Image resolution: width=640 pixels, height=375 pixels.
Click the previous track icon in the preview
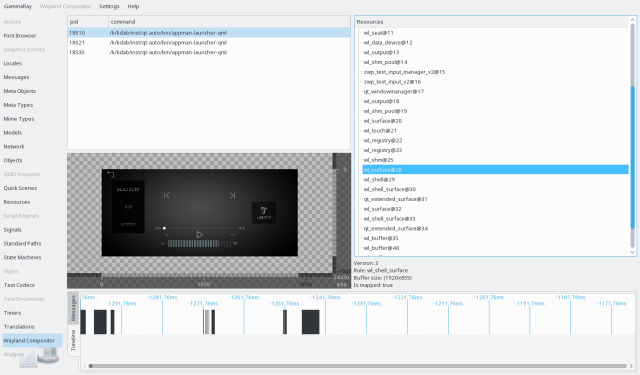pos(167,195)
